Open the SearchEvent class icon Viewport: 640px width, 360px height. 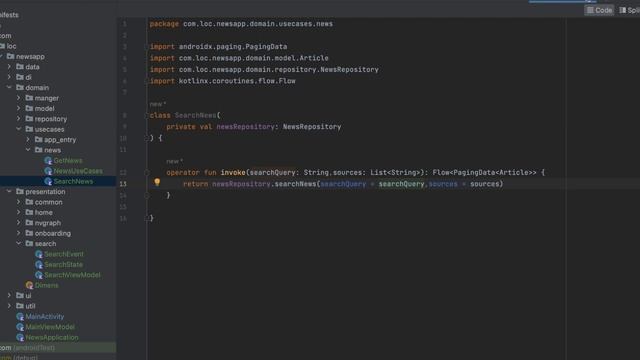click(x=39, y=254)
